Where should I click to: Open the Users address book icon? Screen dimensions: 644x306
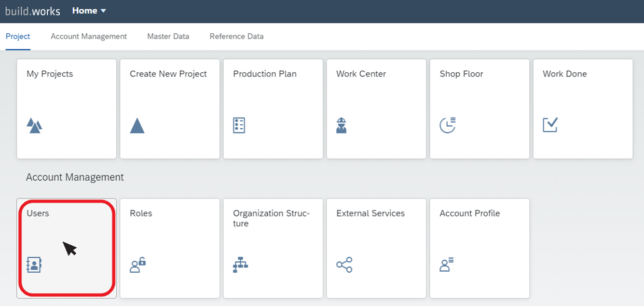34,265
